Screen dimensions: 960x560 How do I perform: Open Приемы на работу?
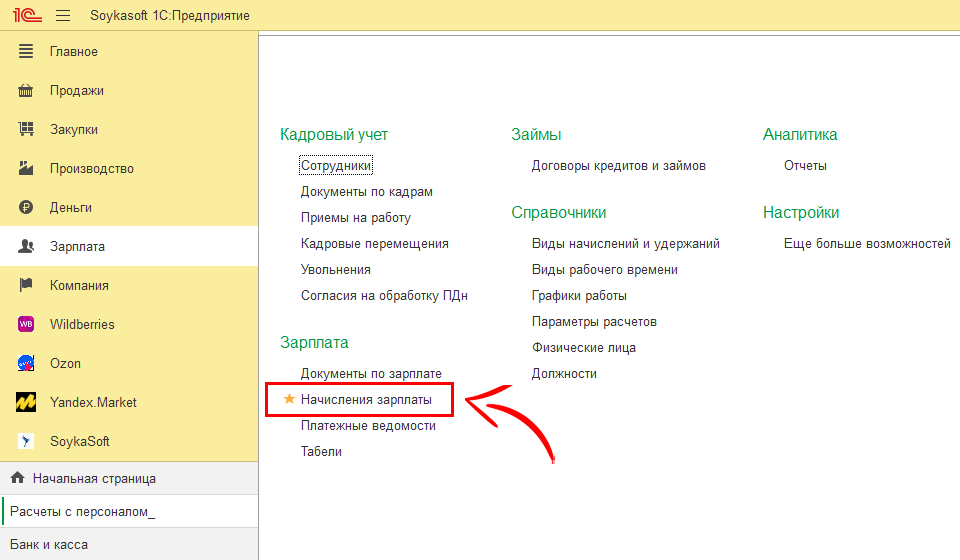point(356,217)
